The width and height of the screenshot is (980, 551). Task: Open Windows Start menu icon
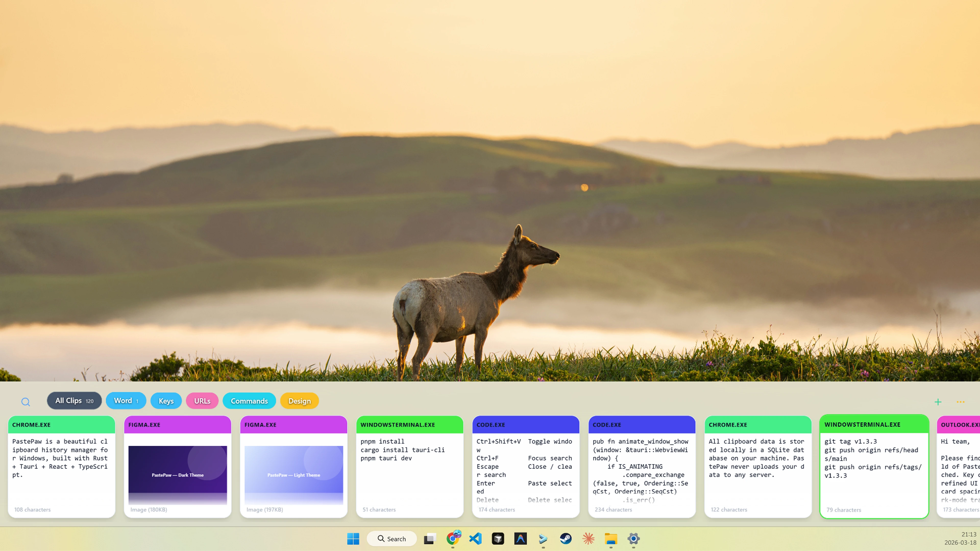coord(353,539)
